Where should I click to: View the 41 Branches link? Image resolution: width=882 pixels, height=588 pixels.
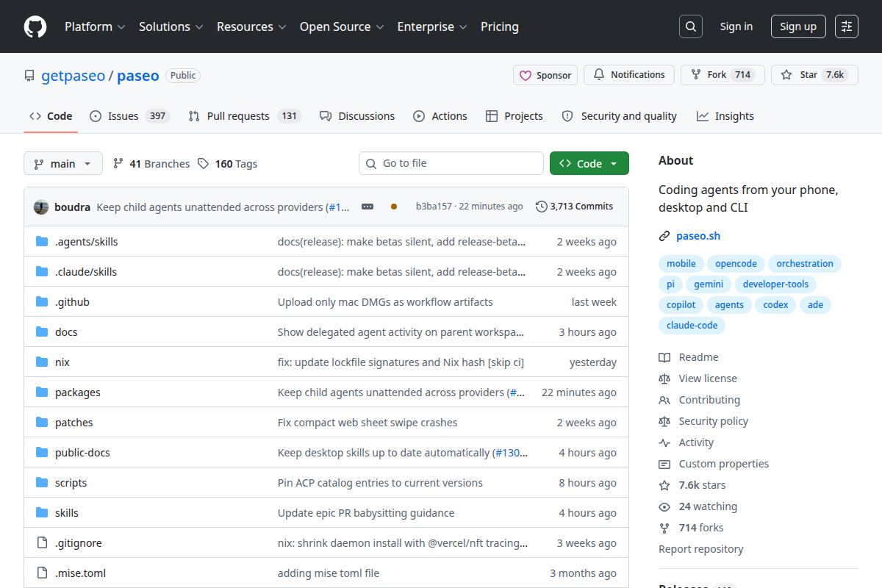(151, 164)
